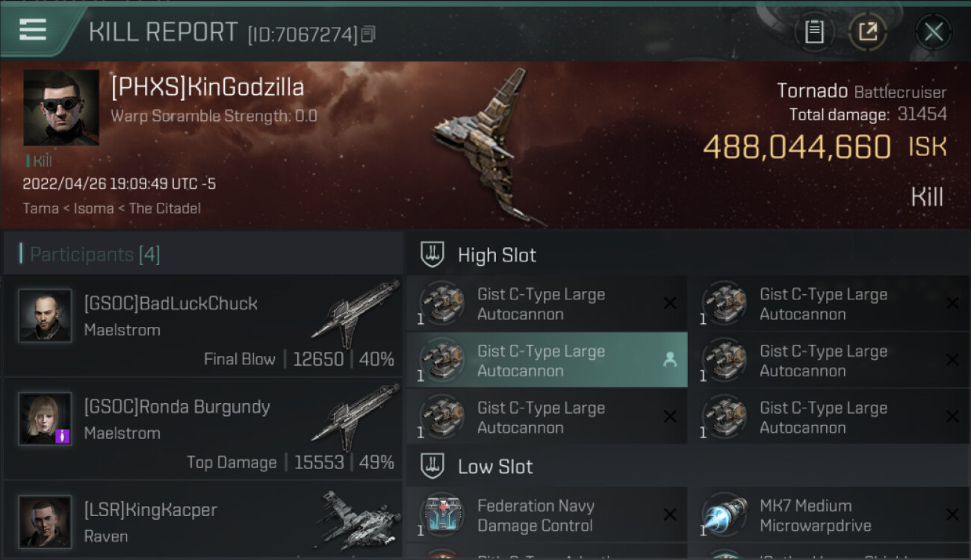Click BadLuckChuck's Maelstrom ship image
The image size is (971, 560).
pyautogui.click(x=355, y=314)
